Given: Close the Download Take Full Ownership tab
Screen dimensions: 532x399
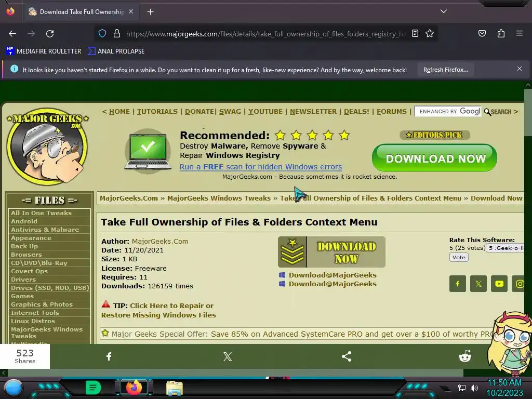Looking at the screenshot, I should coord(131,11).
